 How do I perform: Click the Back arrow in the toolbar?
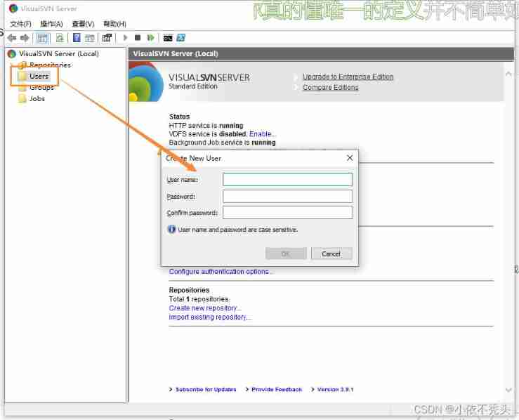12,38
